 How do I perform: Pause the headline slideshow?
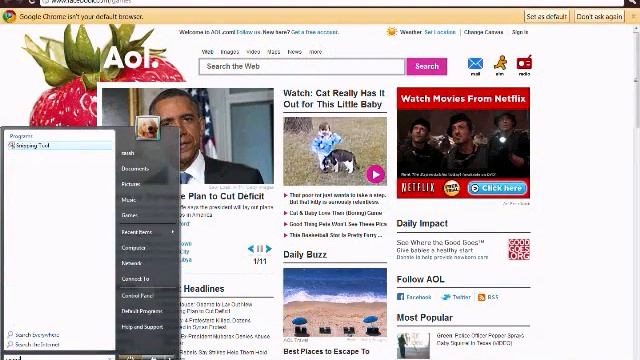(260, 249)
